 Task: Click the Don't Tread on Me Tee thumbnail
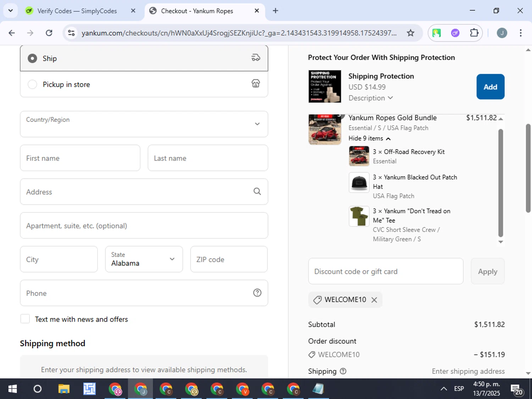pyautogui.click(x=359, y=216)
